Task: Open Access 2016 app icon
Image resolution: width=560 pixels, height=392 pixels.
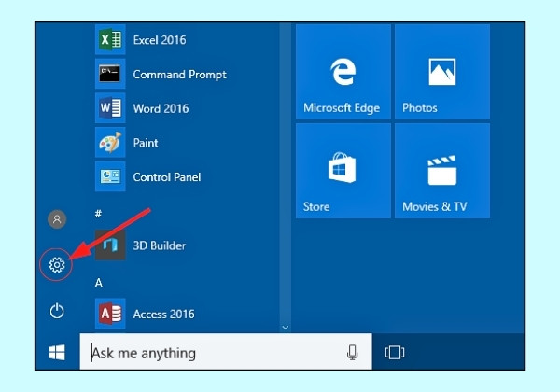Action: 110,314
